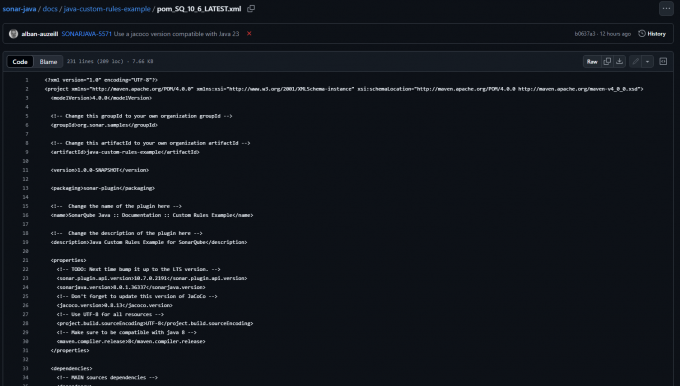The height and width of the screenshot is (386, 680).
Task: Select line number 21 in gutter
Action: click(25, 260)
